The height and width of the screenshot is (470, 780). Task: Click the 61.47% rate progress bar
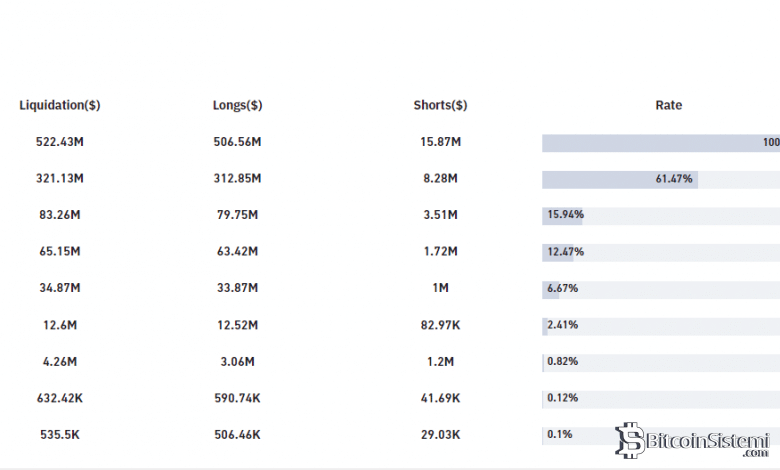[x=620, y=179]
